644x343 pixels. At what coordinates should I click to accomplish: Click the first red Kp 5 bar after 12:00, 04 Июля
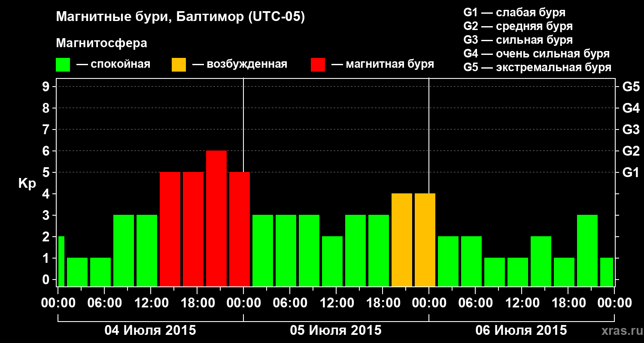tap(170, 229)
